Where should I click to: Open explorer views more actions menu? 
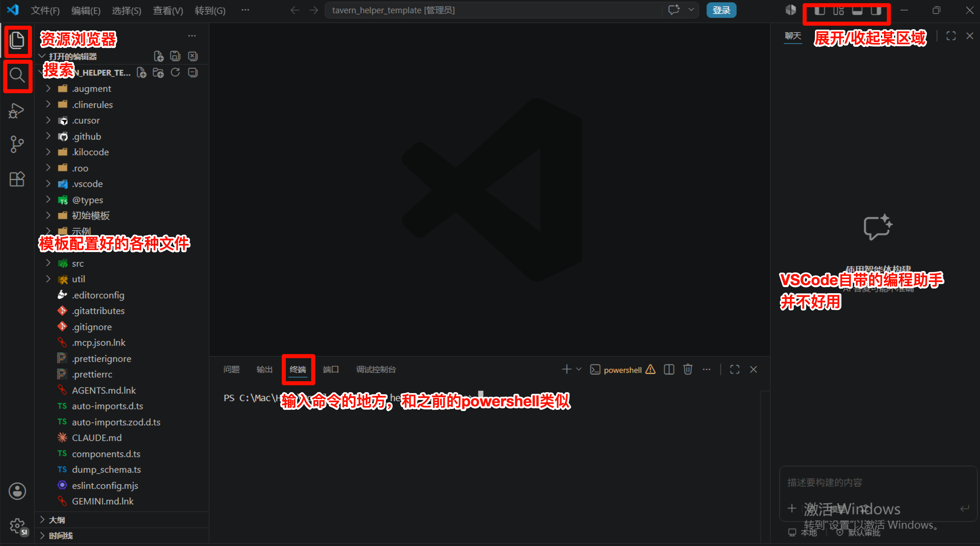(192, 36)
